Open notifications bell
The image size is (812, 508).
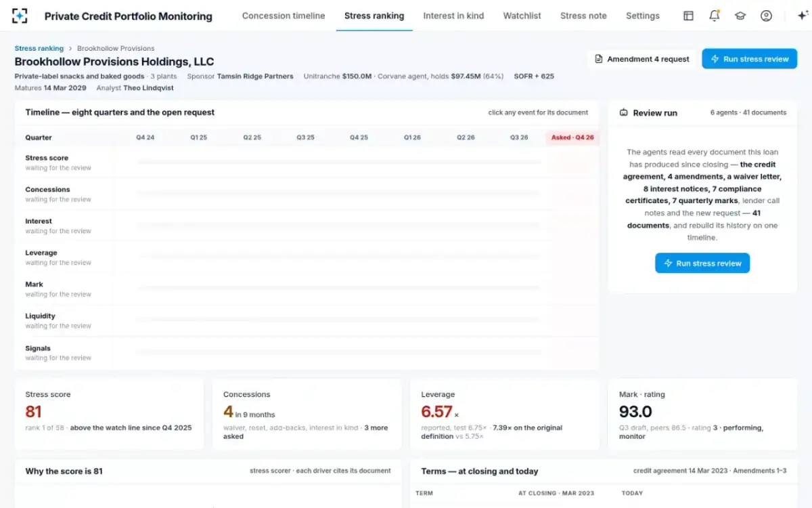(x=715, y=16)
